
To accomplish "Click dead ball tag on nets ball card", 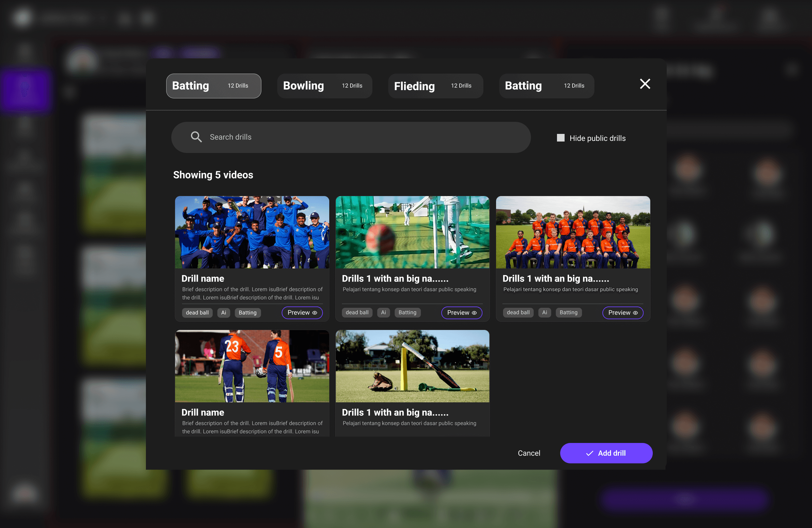I will [357, 312].
